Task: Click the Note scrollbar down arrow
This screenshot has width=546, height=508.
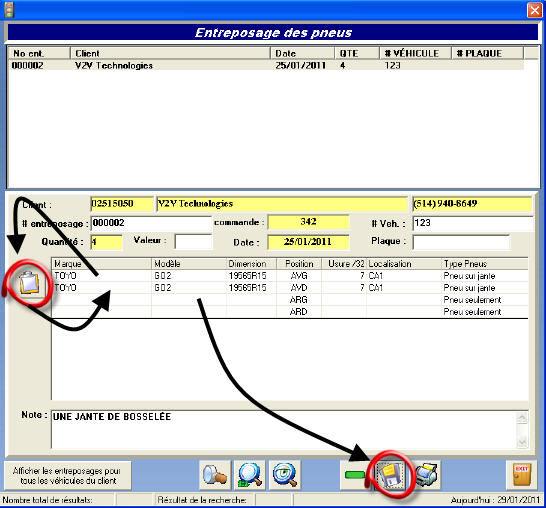Action: pyautogui.click(x=522, y=442)
